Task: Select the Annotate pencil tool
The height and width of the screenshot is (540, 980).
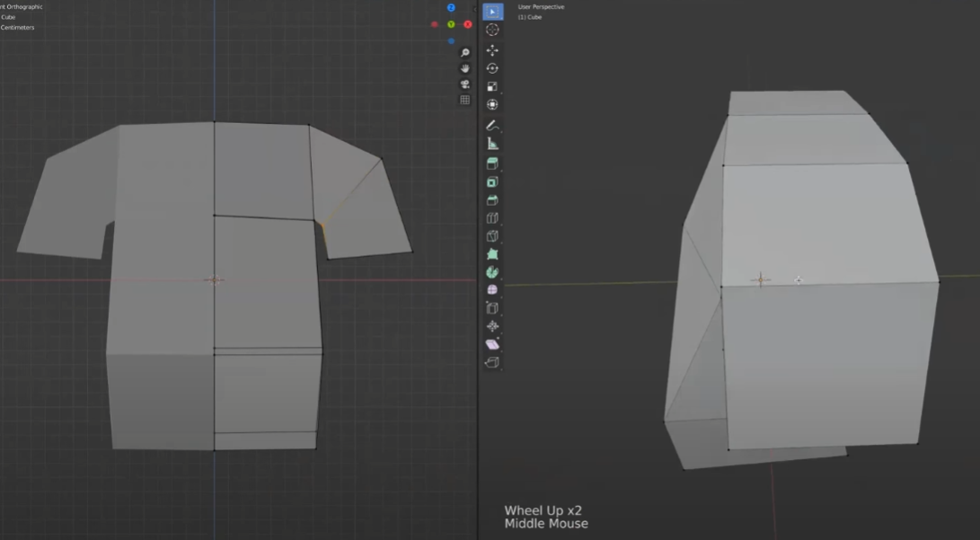Action: pos(492,126)
